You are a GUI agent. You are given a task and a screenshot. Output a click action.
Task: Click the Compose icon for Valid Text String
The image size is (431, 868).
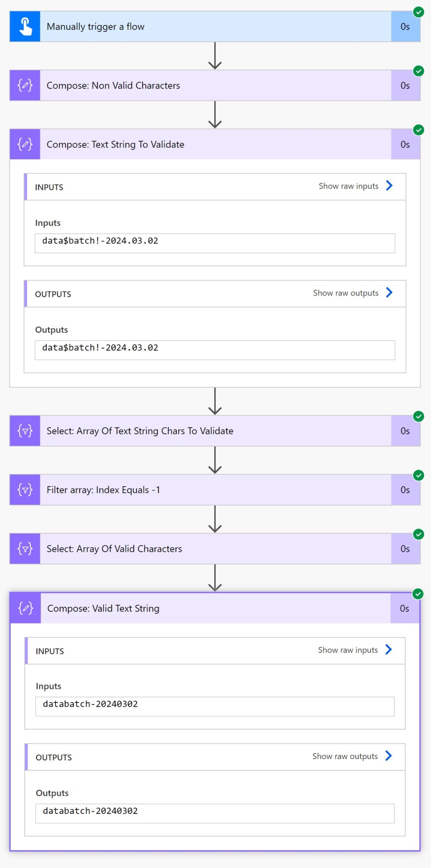pyautogui.click(x=25, y=609)
